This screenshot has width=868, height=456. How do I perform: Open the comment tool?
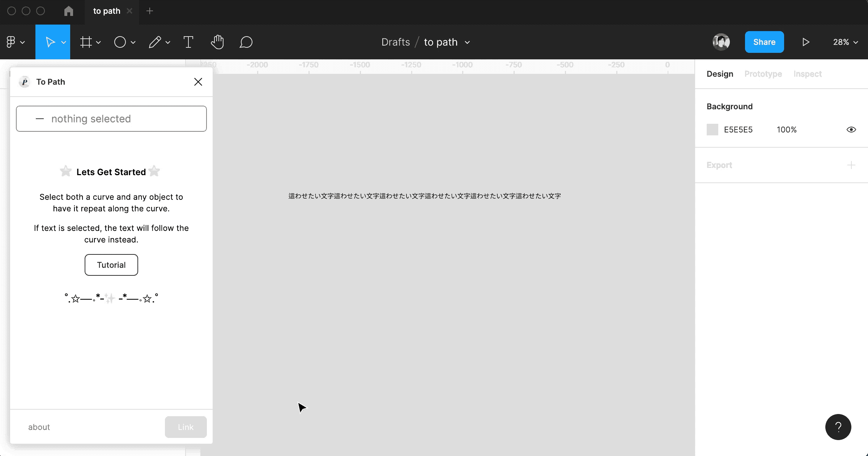click(246, 42)
